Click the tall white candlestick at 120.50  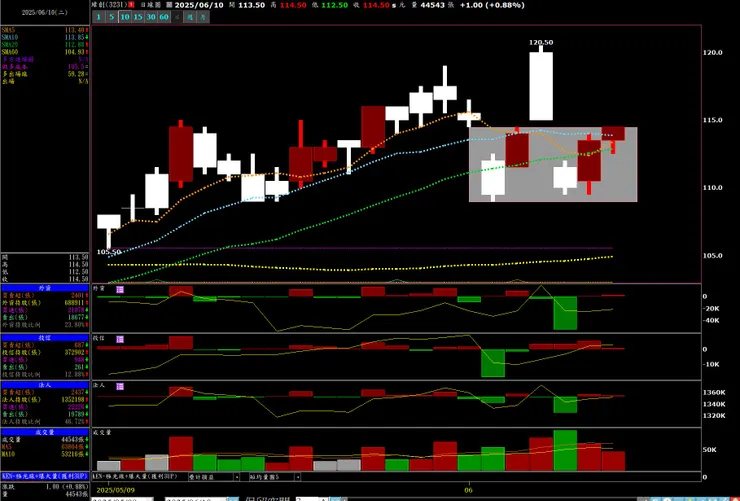click(541, 86)
